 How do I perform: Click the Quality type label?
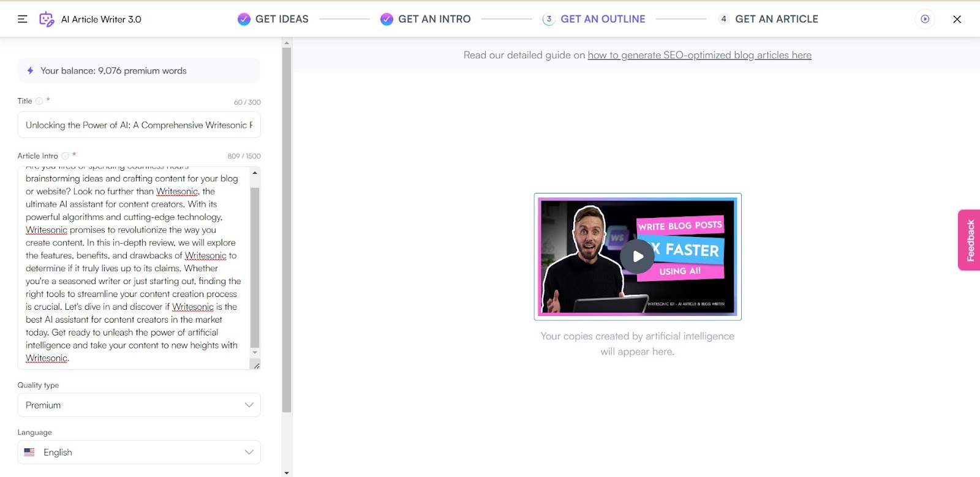click(38, 385)
